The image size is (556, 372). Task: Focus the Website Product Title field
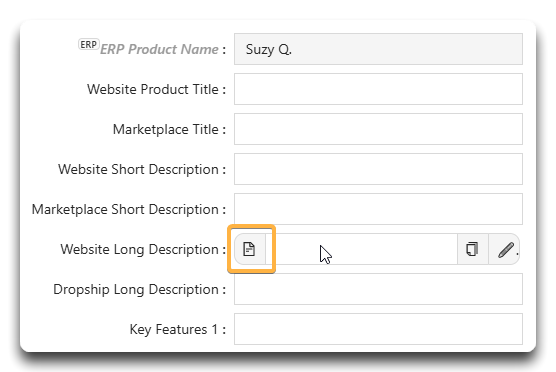click(378, 89)
